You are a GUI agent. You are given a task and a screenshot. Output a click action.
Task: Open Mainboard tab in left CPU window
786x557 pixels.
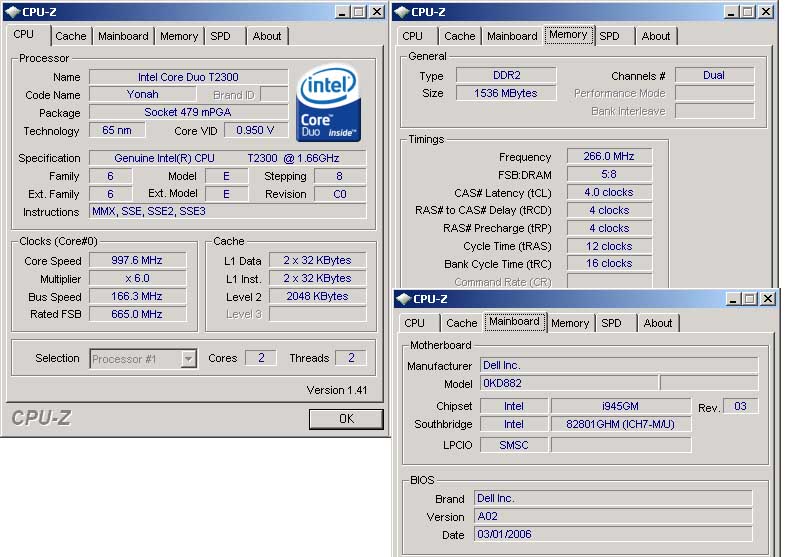(123, 36)
